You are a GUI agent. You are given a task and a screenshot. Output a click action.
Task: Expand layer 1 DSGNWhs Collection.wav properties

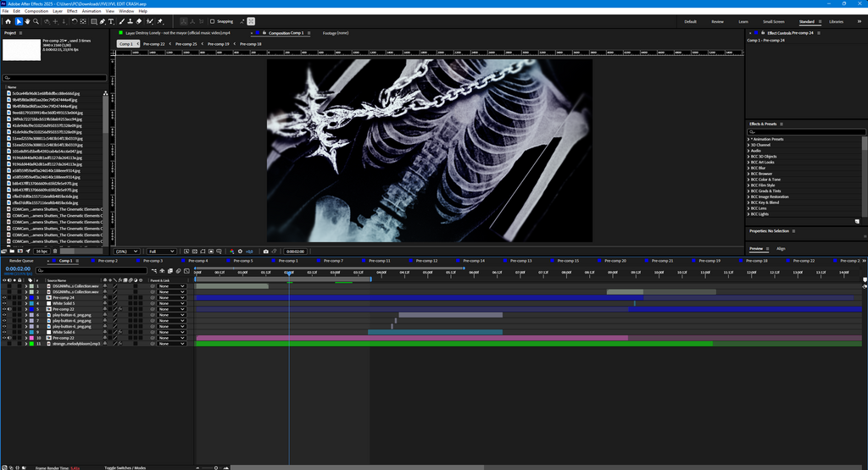tap(26, 286)
